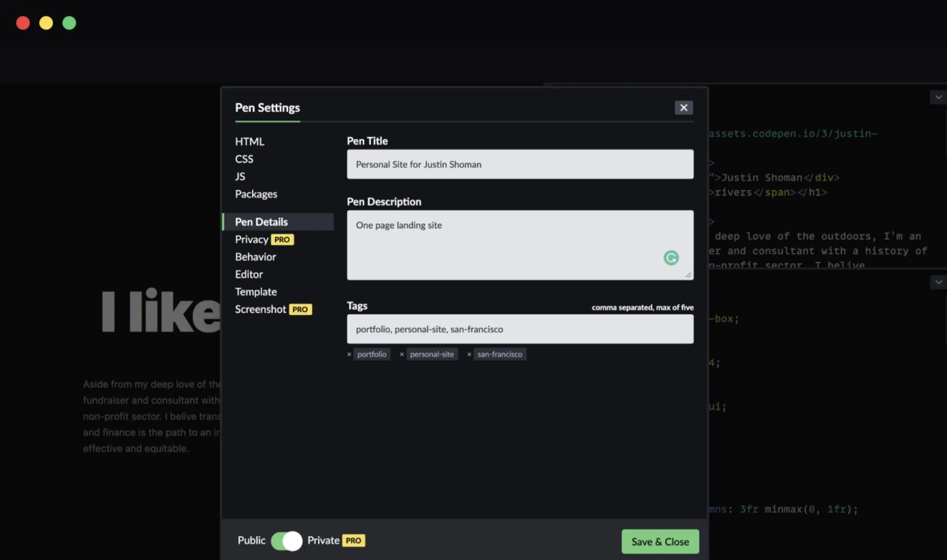The width and height of the screenshot is (947, 560).
Task: Remove the personal-site tag
Action: pos(402,354)
